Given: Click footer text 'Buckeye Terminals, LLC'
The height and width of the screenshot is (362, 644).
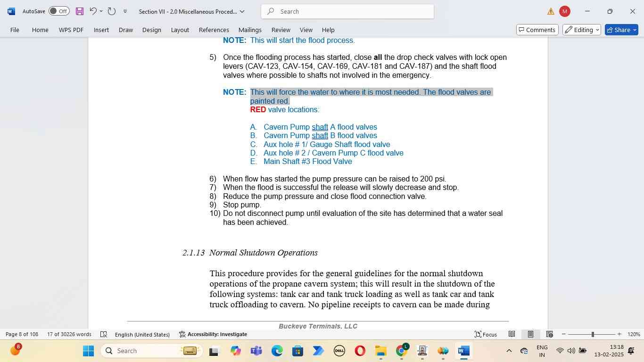Looking at the screenshot, I should point(318,326).
